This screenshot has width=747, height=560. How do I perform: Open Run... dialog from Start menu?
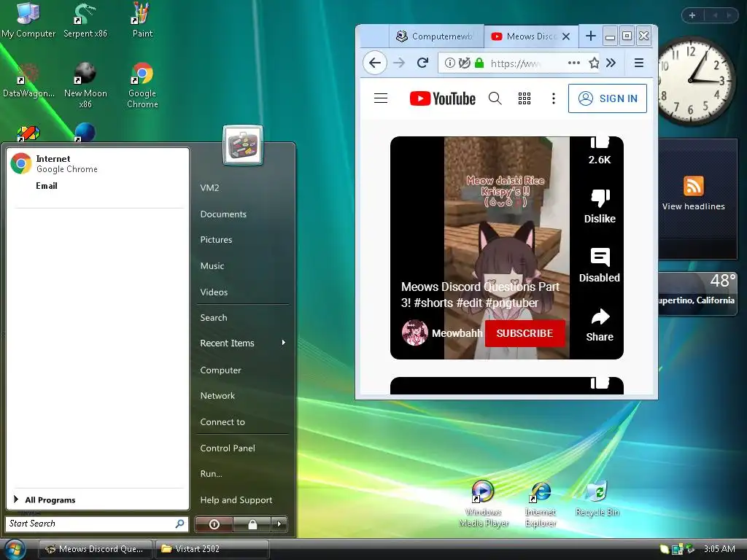pyautogui.click(x=211, y=474)
